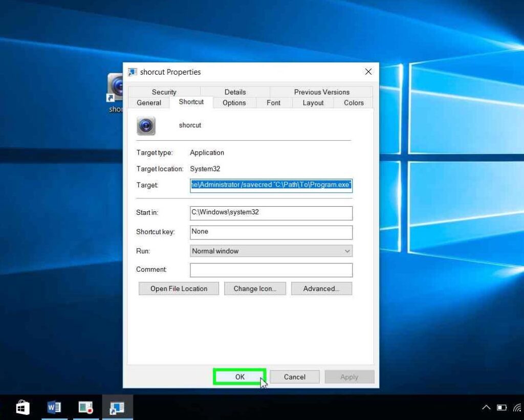Click into the Target text field
Viewport: 524px width, 420px height.
[x=271, y=185]
